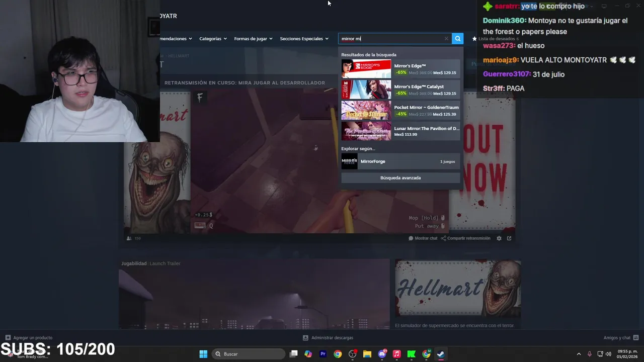The height and width of the screenshot is (362, 644).
Task: Select Pocket Mirror ~ GoldenerTraum result
Action: coord(400,111)
